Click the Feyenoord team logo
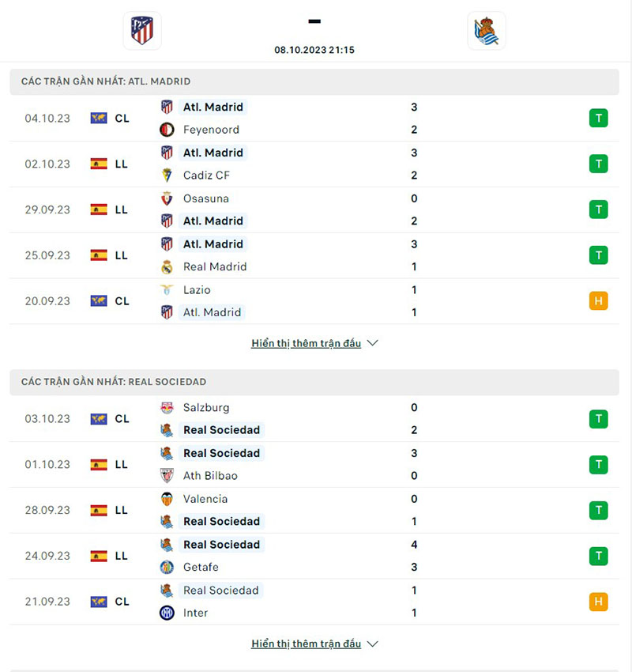632x672 pixels. [x=167, y=130]
